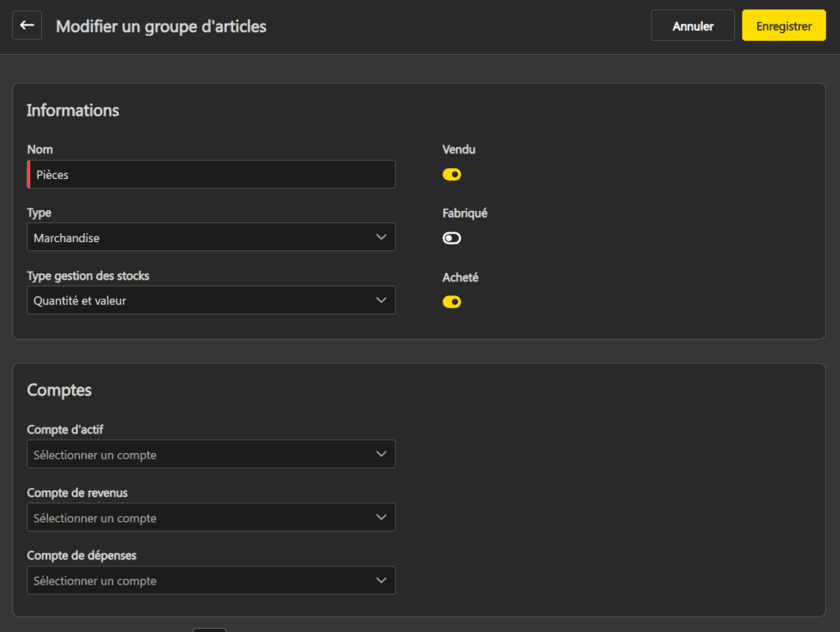
Task: Click the Nom field containing Pièces
Action: click(212, 175)
